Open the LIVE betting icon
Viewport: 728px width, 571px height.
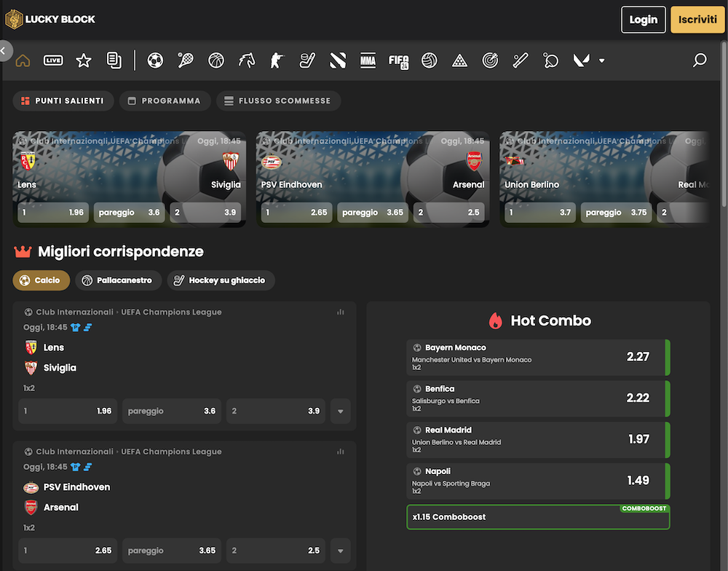pos(53,60)
